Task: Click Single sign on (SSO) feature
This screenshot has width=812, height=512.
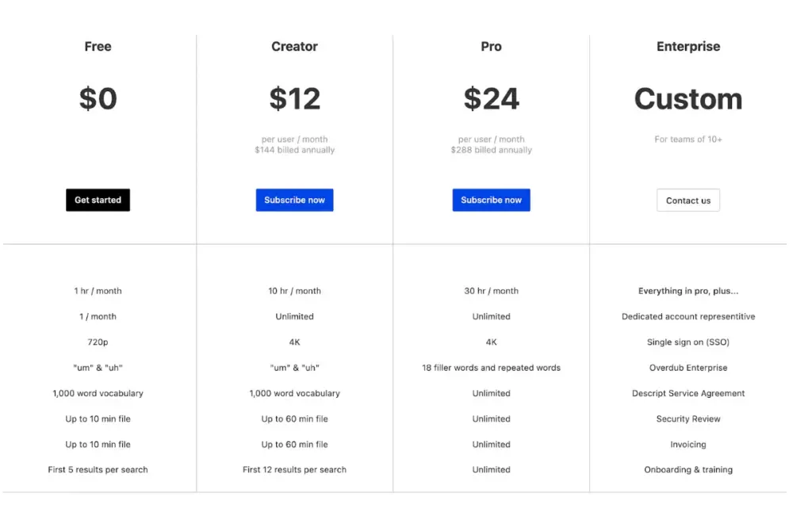Action: (x=688, y=342)
